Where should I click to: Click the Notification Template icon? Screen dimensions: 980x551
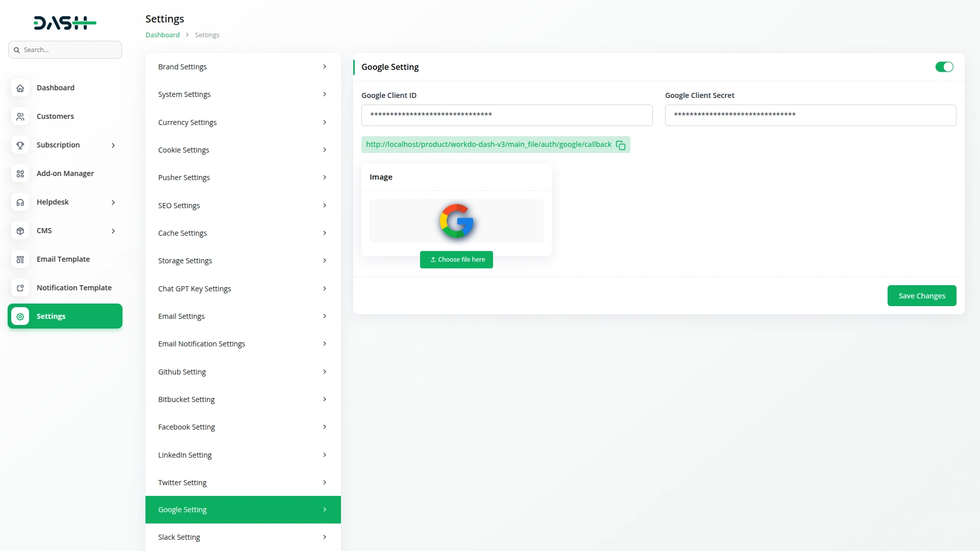[x=20, y=288]
